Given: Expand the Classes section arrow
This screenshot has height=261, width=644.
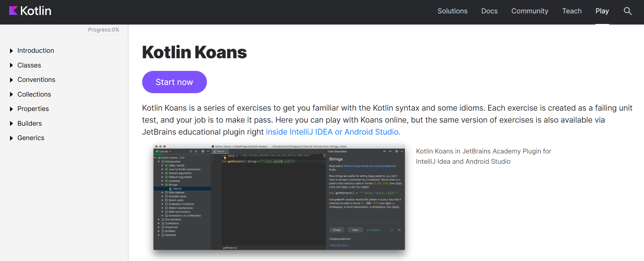Looking at the screenshot, I should point(11,65).
